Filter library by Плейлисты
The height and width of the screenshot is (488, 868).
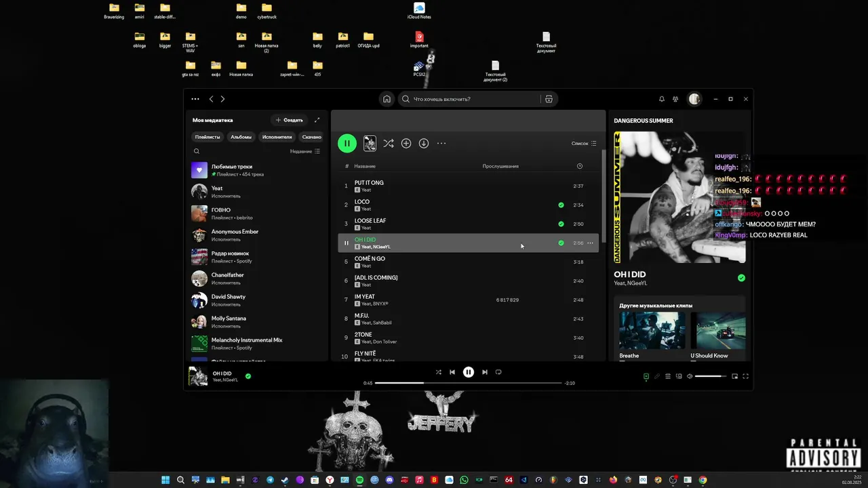[208, 137]
